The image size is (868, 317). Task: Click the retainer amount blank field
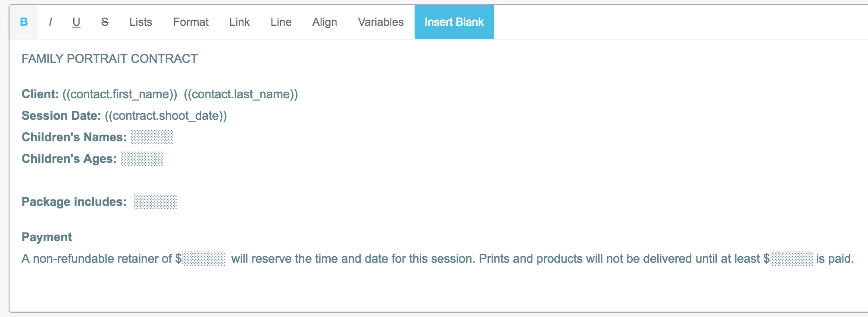pyautogui.click(x=204, y=259)
